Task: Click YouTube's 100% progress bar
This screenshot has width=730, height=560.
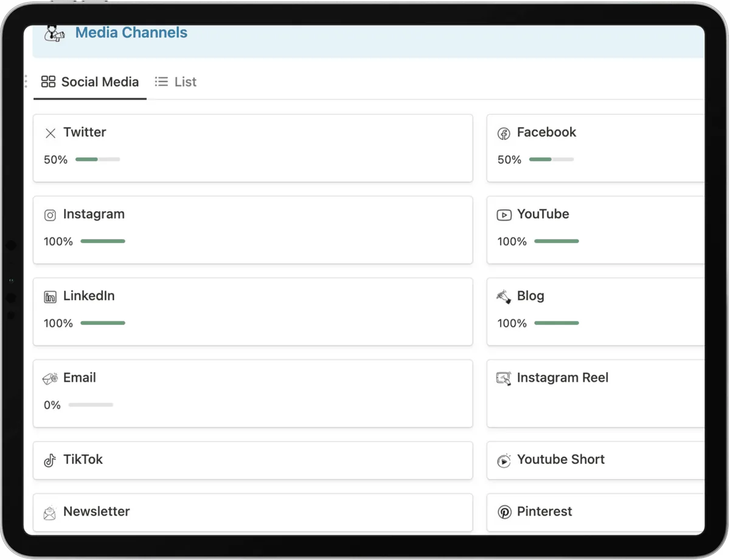Action: tap(557, 241)
